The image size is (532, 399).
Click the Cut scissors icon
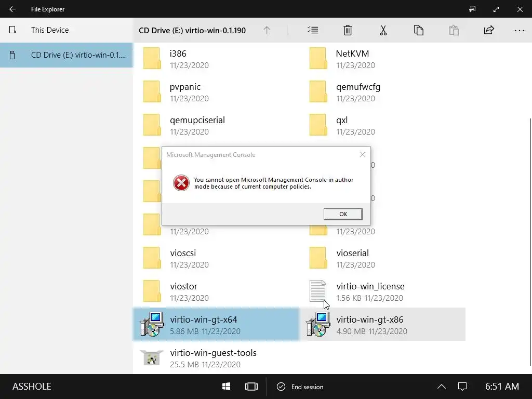[383, 30]
